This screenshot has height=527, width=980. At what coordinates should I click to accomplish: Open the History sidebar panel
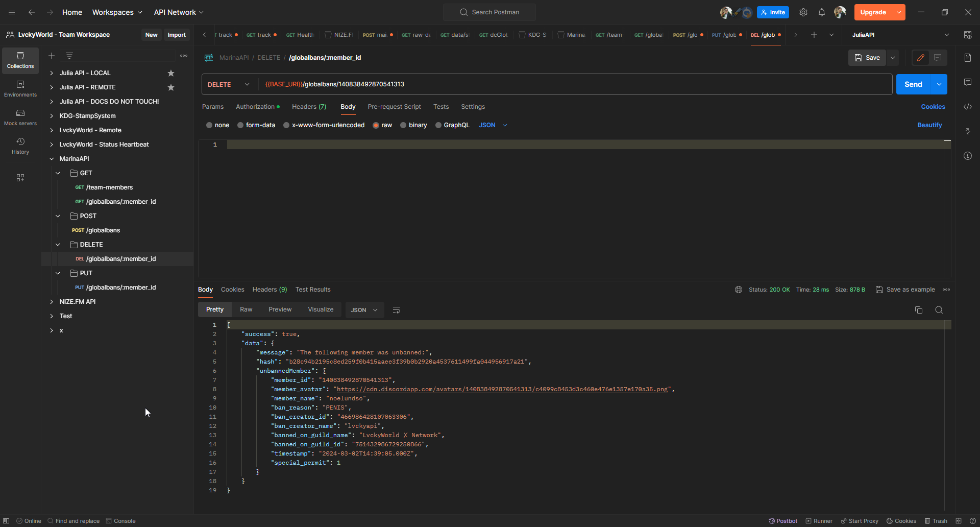[x=20, y=146]
